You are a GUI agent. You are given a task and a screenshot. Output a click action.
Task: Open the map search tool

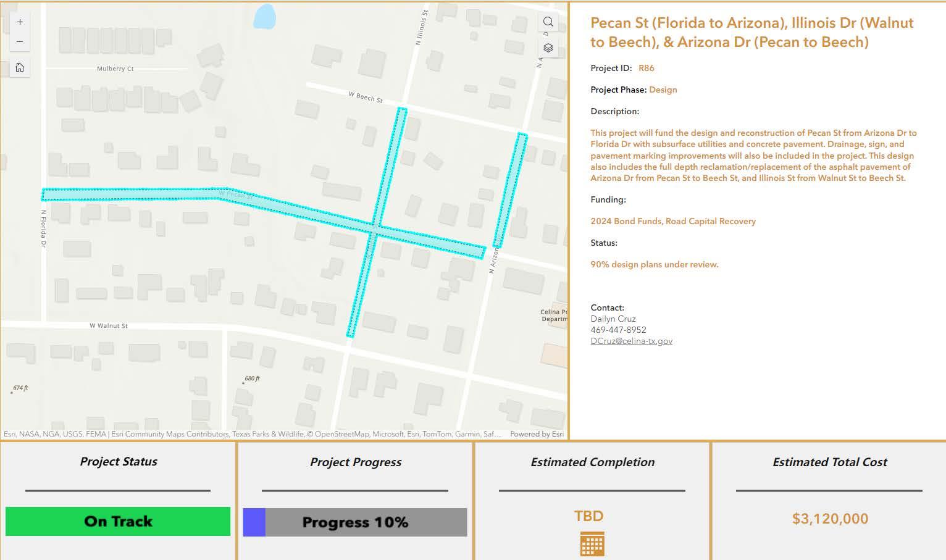548,22
